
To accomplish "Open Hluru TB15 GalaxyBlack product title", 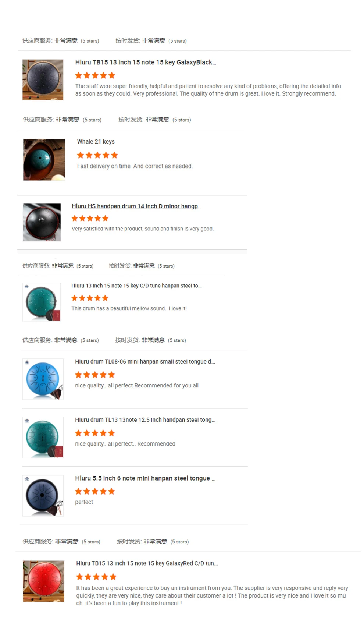I will (x=146, y=62).
